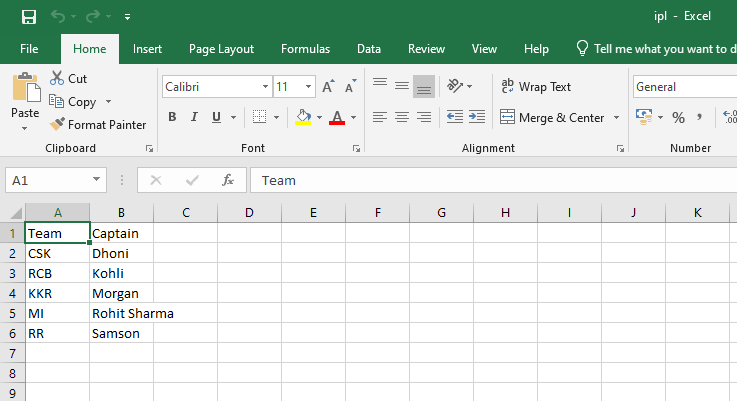The height and width of the screenshot is (401, 737).
Task: Align text left
Action: click(x=380, y=117)
